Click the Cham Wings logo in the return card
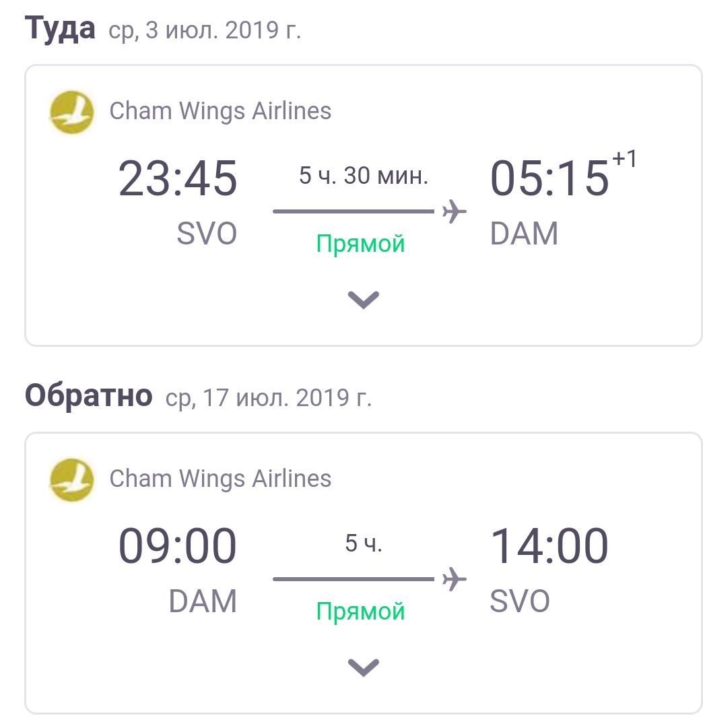 (x=71, y=479)
